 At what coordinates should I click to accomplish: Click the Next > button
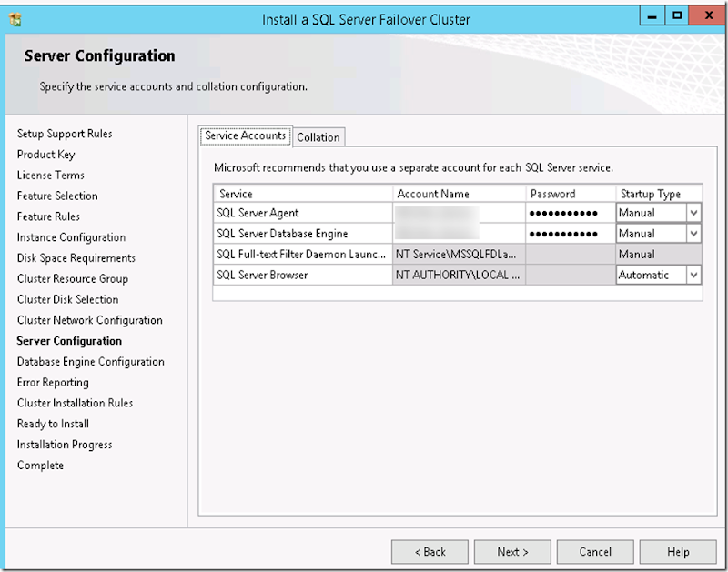[512, 552]
